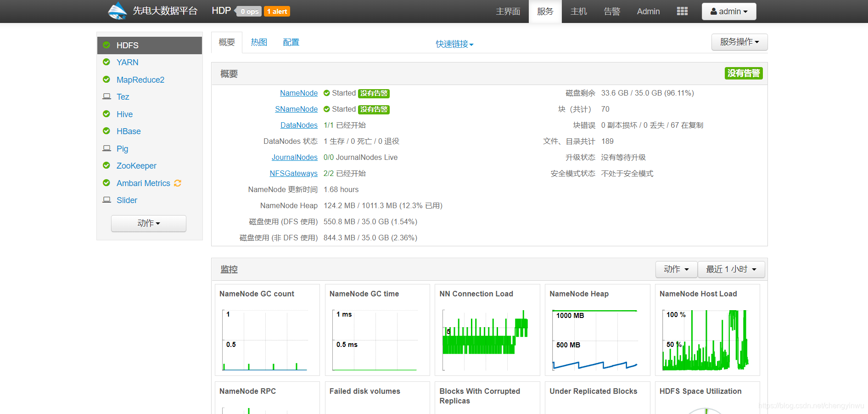This screenshot has width=868, height=414.
Task: Open the NFSGateways link
Action: click(x=294, y=173)
